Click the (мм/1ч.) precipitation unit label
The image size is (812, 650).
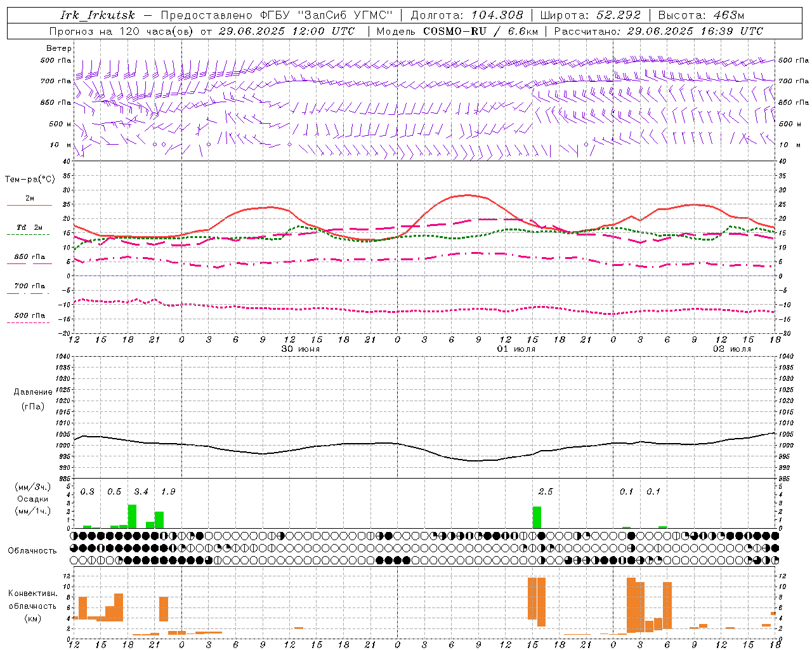(x=32, y=511)
